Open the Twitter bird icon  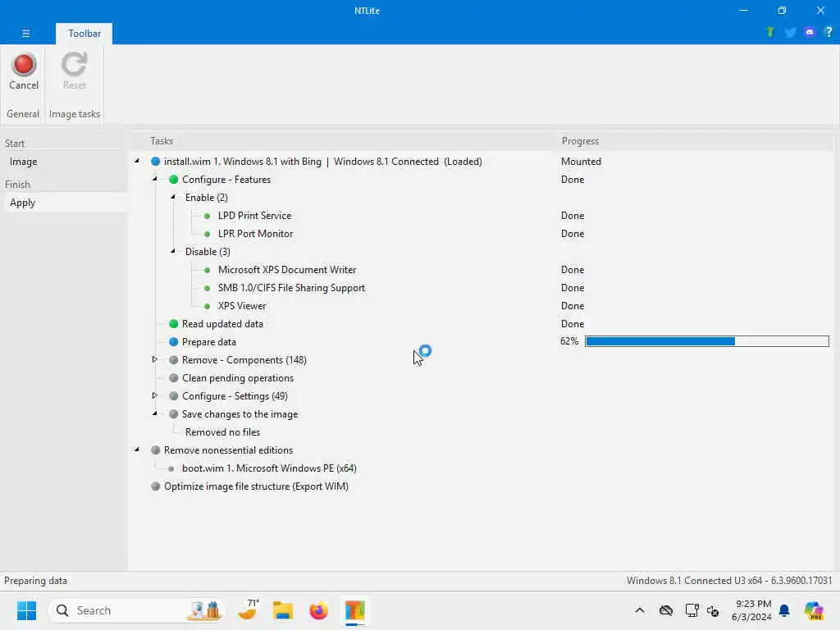tap(790, 32)
